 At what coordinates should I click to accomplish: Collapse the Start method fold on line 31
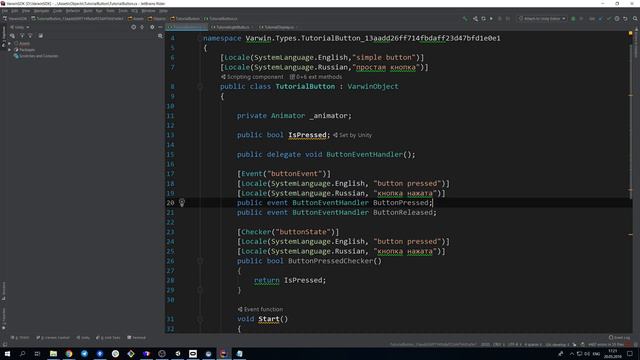tap(200, 319)
